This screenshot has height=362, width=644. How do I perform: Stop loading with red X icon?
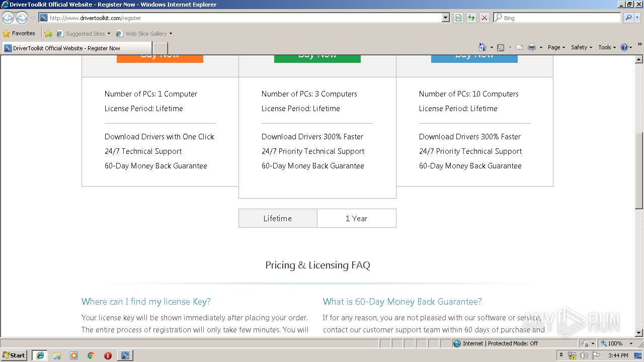coord(485,18)
